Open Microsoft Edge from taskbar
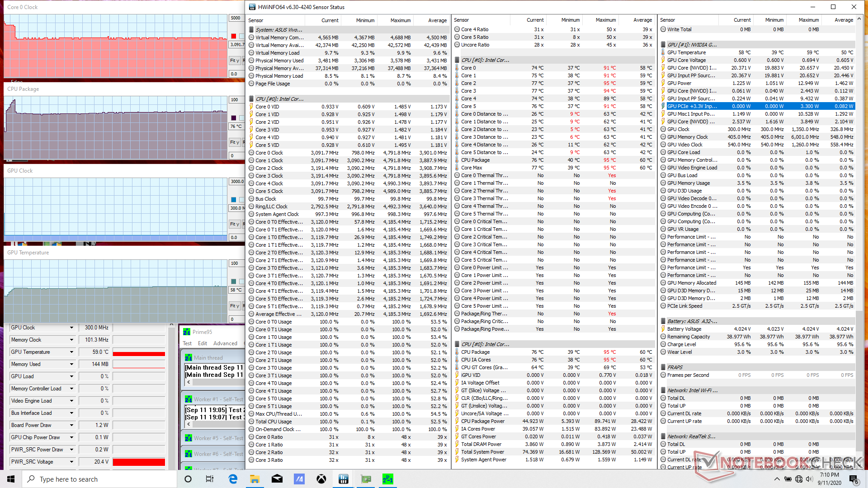The height and width of the screenshot is (488, 868). [233, 479]
